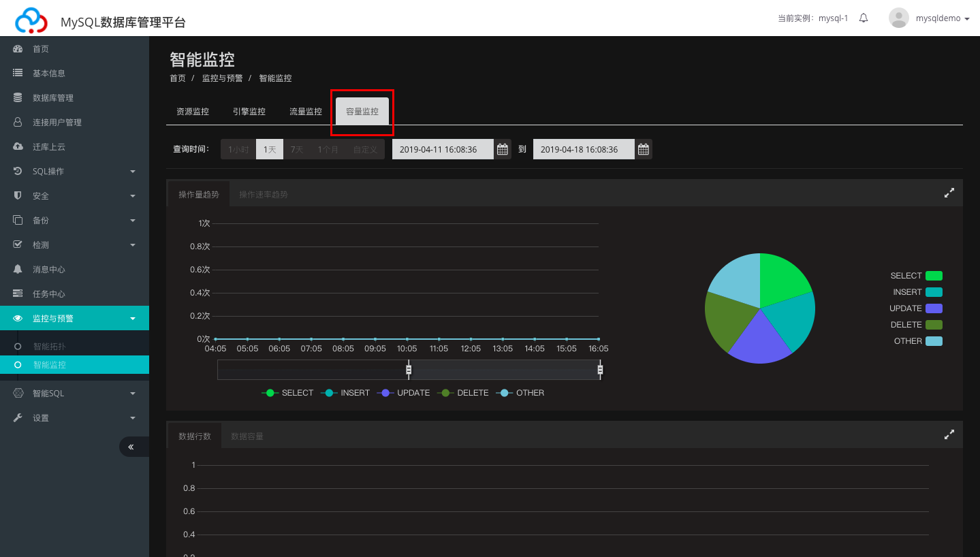Expand the 备份 submenu arrow

coord(133,221)
